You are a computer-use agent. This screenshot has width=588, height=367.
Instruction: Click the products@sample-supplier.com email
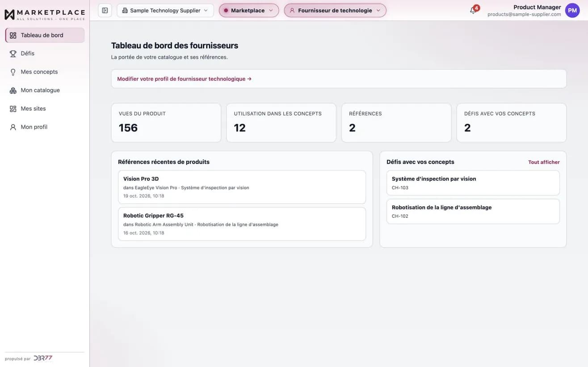tap(524, 14)
